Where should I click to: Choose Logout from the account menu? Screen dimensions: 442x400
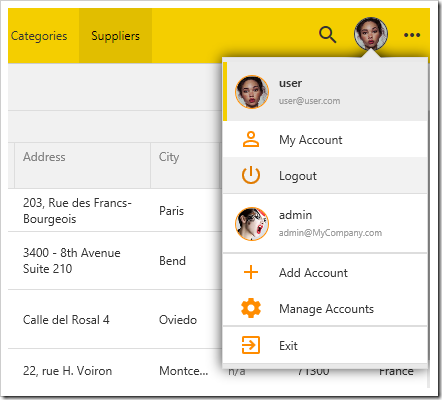[325, 175]
